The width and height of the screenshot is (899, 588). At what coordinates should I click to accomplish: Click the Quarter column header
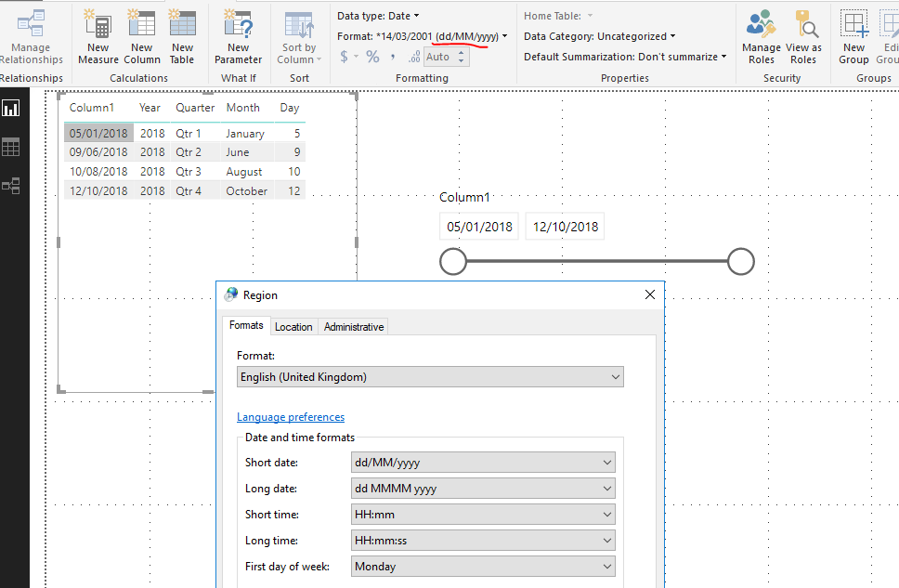[195, 108]
